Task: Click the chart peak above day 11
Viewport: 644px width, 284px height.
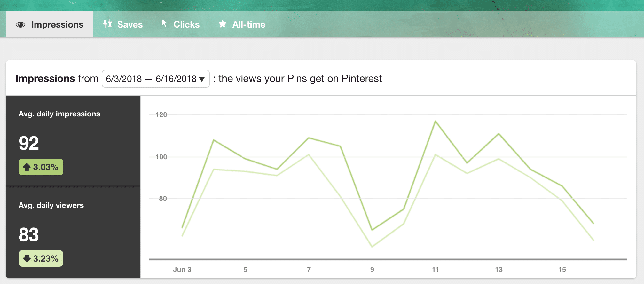Action: 436,121
